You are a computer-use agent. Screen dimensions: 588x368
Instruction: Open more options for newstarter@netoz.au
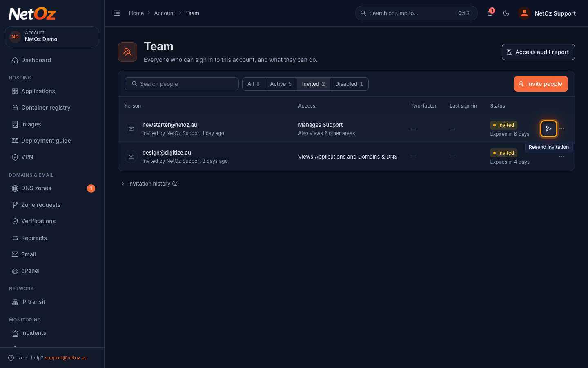click(x=562, y=129)
